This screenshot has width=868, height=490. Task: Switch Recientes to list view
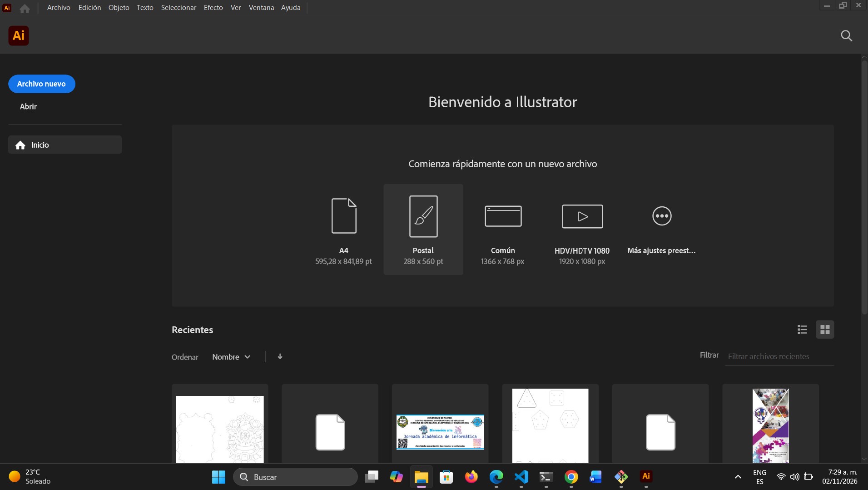pos(802,330)
